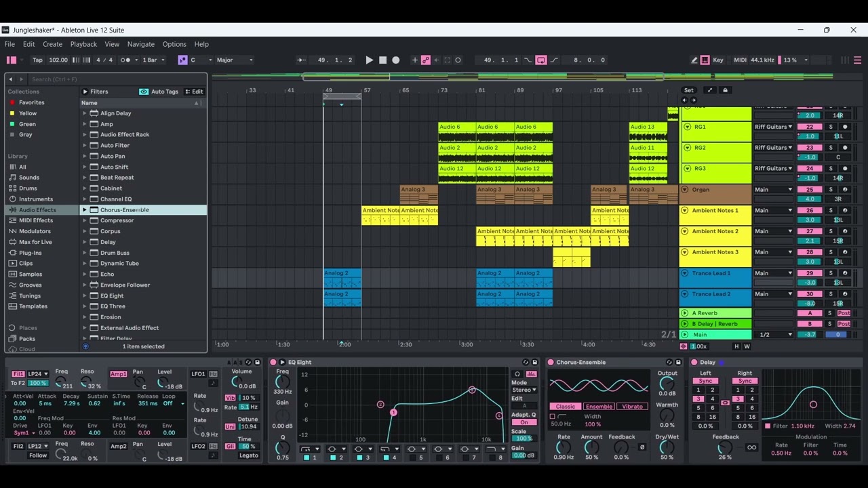Toggle the purple Scale Mode icon
This screenshot has height=488, width=868.
click(182, 60)
